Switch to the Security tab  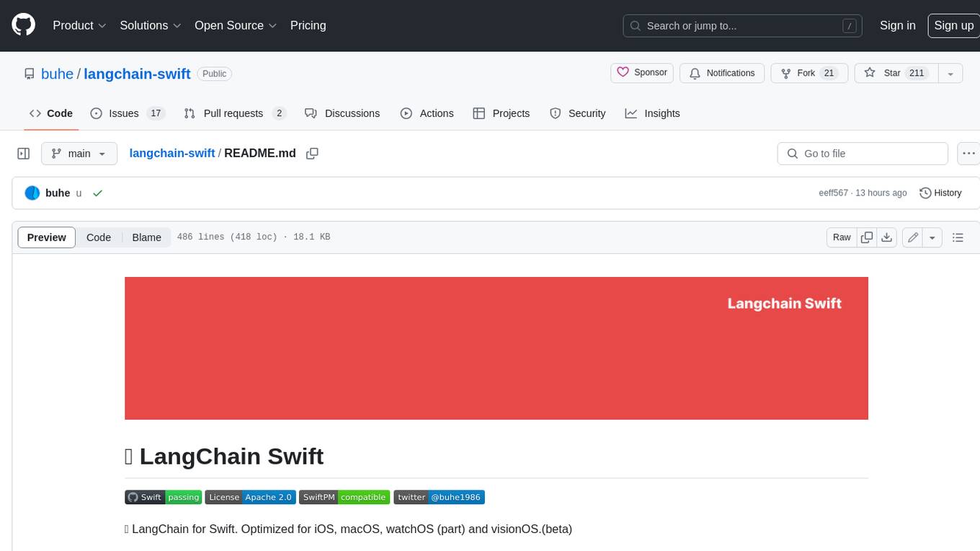(x=578, y=113)
